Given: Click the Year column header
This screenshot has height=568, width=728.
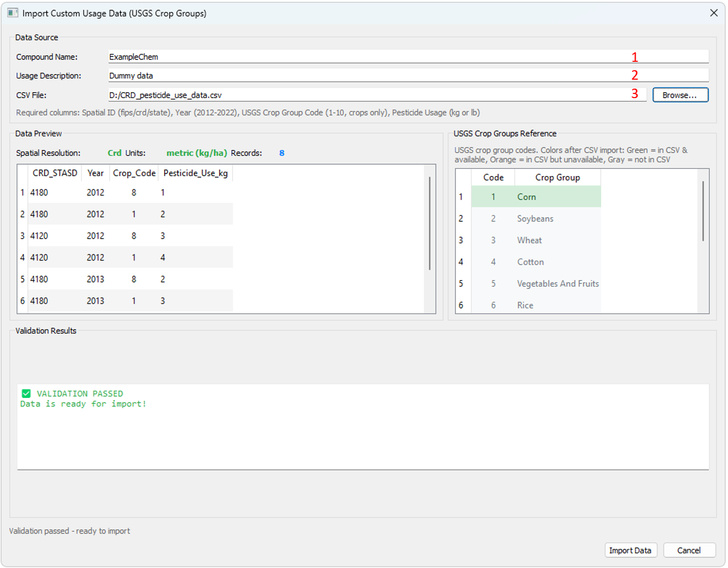Looking at the screenshot, I should pyautogui.click(x=95, y=173).
